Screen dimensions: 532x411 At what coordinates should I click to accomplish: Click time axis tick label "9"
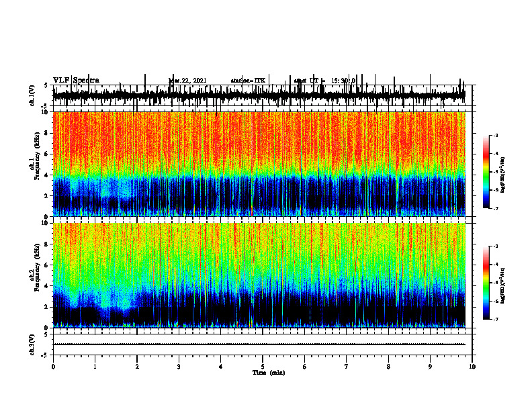pos(430,367)
